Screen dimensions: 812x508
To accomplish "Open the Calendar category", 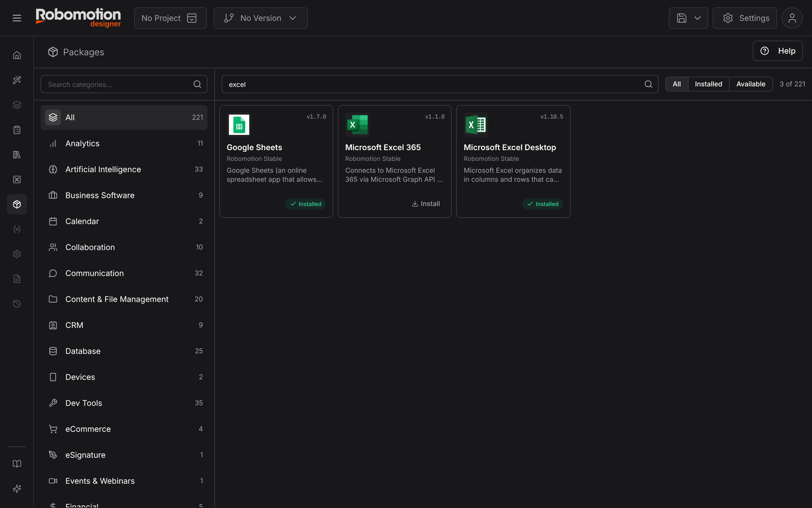I will pyautogui.click(x=124, y=221).
